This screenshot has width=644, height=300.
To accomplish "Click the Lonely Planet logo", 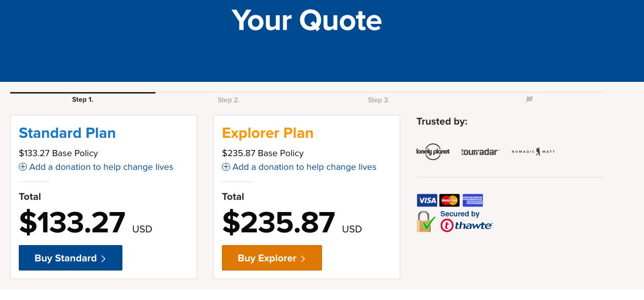I will [x=433, y=151].
